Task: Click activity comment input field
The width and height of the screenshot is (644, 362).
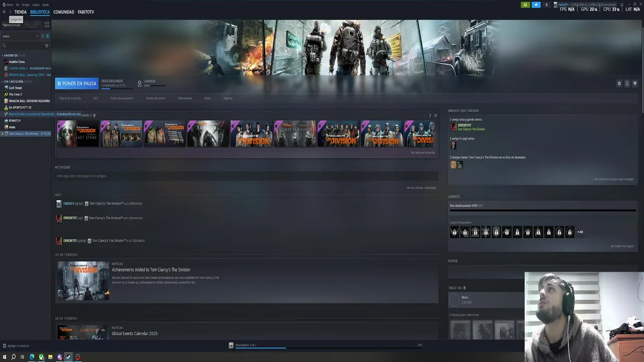Action: point(247,176)
